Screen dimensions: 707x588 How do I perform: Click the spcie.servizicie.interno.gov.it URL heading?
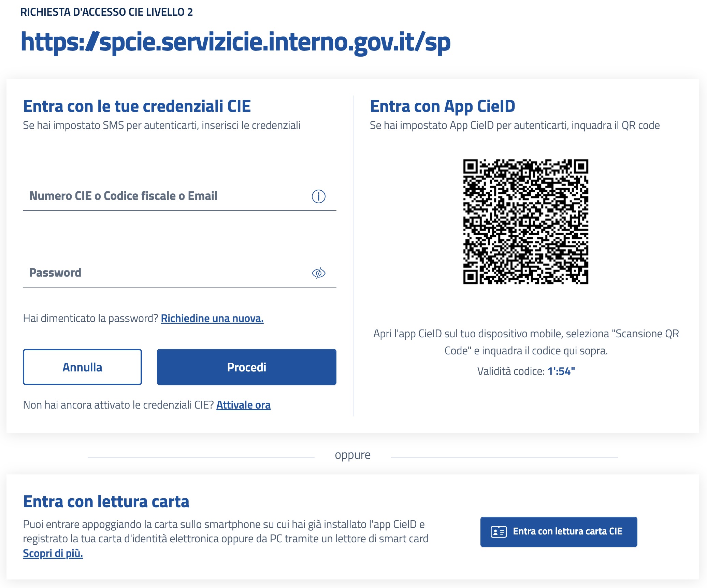236,42
